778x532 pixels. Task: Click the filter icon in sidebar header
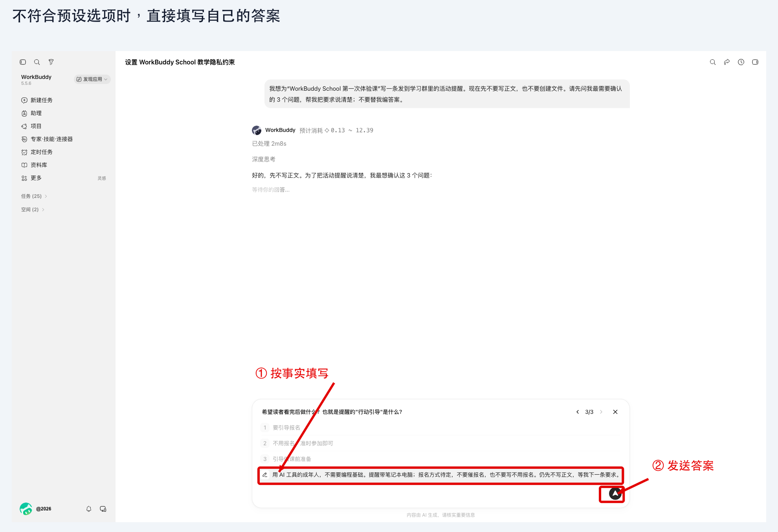pyautogui.click(x=51, y=62)
